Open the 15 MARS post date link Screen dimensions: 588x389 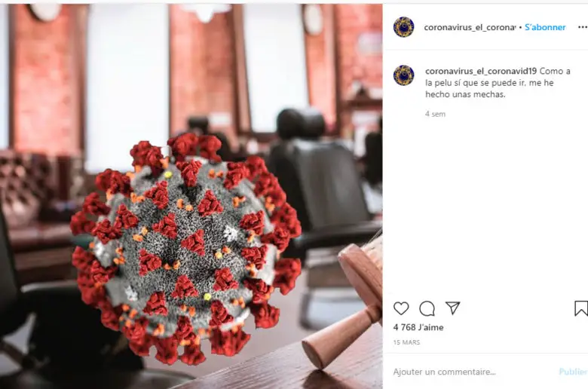pos(406,342)
